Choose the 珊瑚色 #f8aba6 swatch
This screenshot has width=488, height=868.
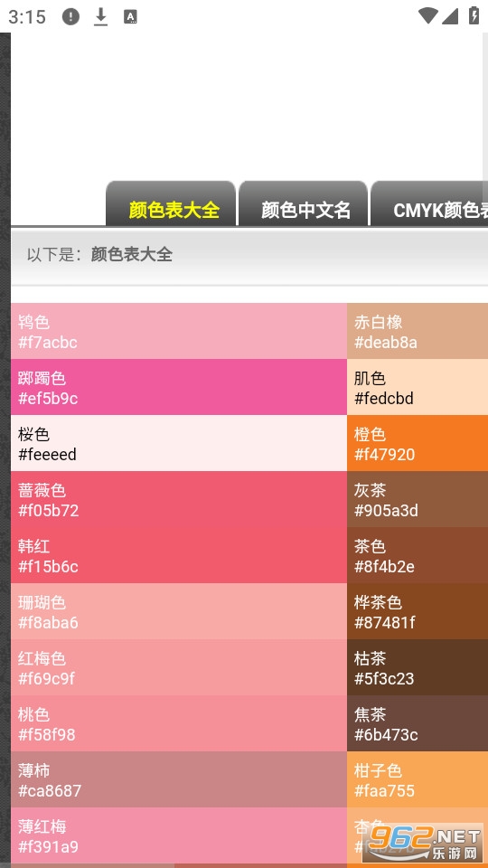pos(179,611)
